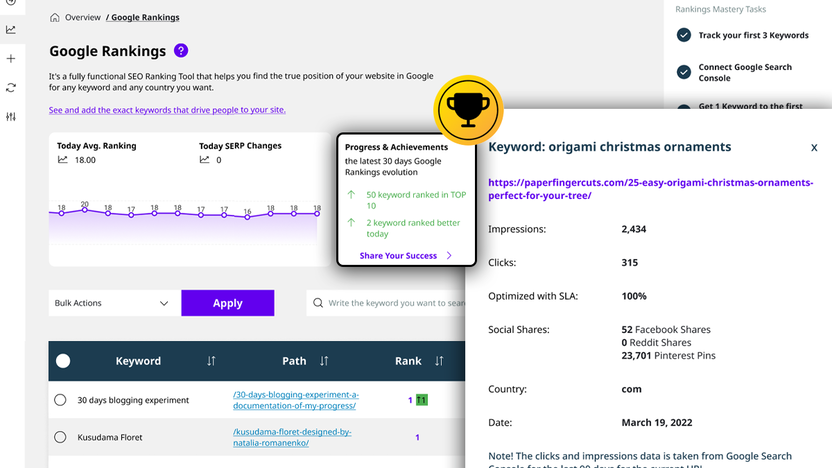Screen dimensions: 832x468
Task: Open the kusudama-floret-designed-by path link
Action: (x=292, y=437)
